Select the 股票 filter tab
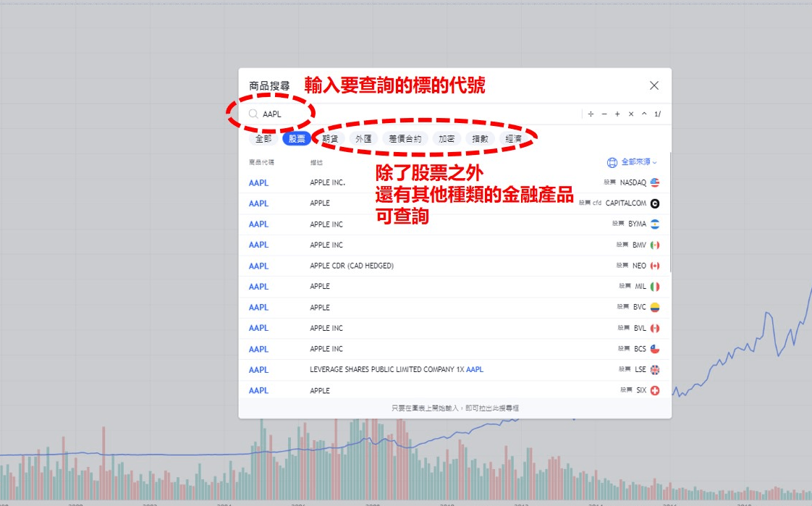 coord(297,139)
